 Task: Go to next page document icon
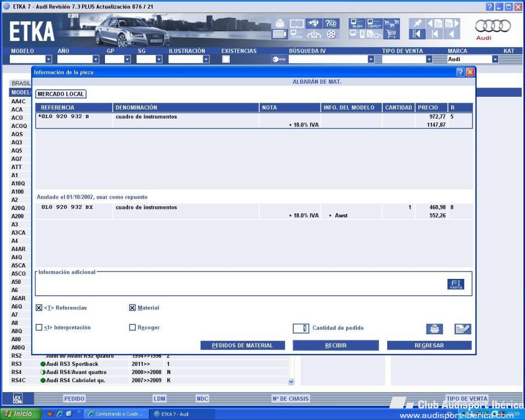click(452, 24)
